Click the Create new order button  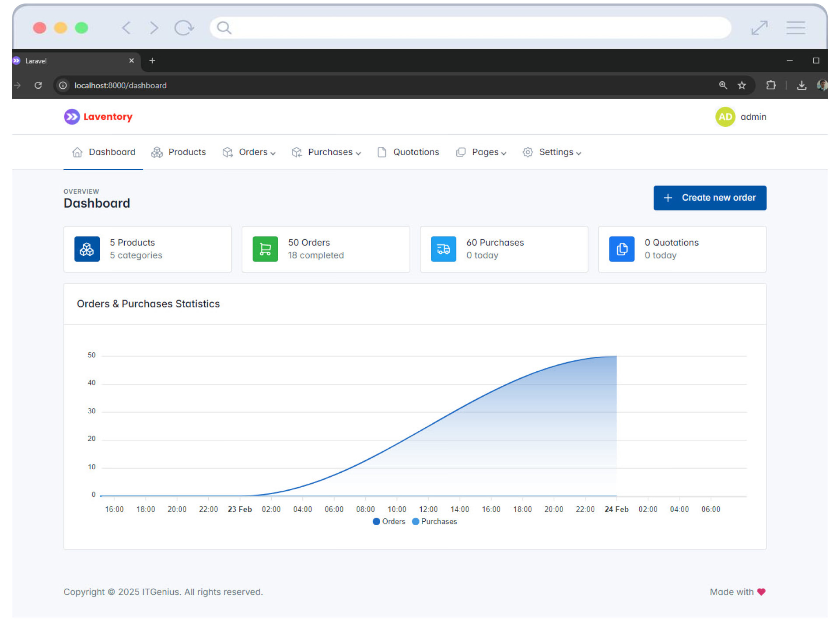710,197
